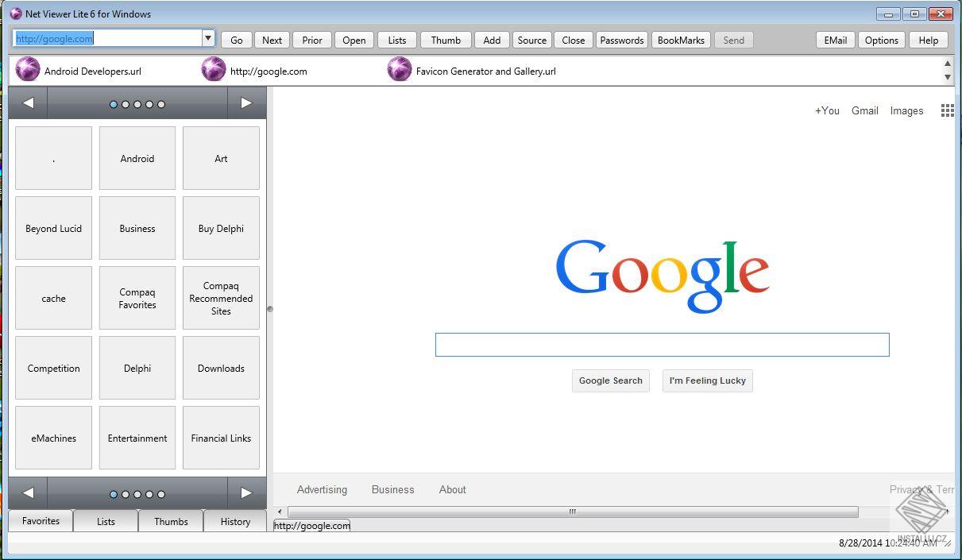Select fifth page dot in top pager
Viewport: 962px width, 560px height.
[161, 104]
